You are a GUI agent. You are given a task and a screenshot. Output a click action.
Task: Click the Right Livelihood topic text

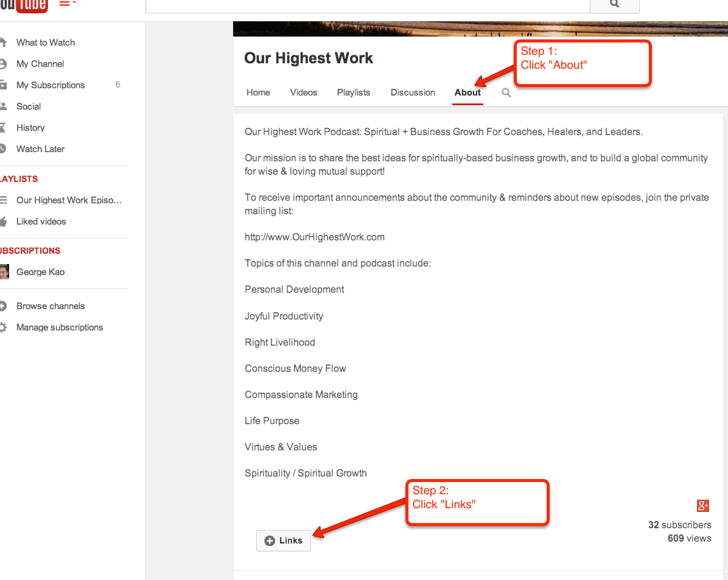(279, 342)
